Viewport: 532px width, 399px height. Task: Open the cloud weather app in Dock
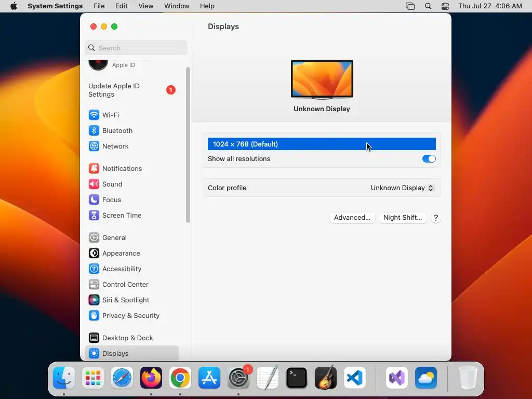426,378
